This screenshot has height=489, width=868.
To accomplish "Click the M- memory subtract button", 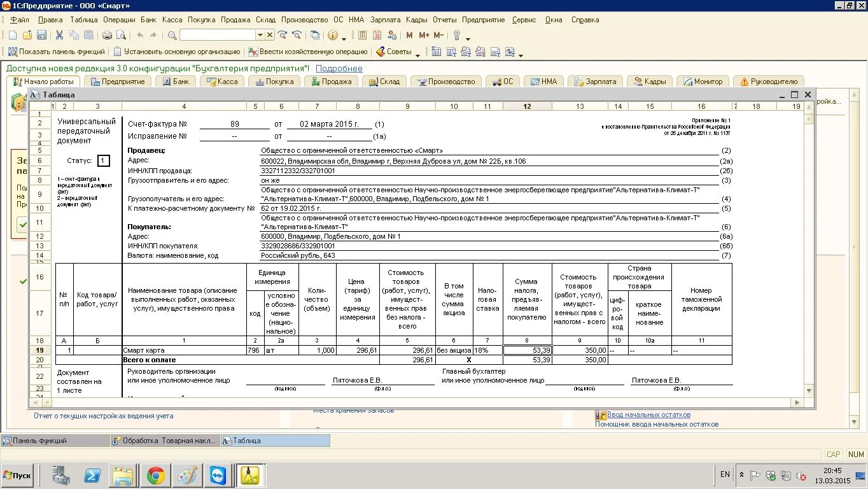I will coord(438,35).
